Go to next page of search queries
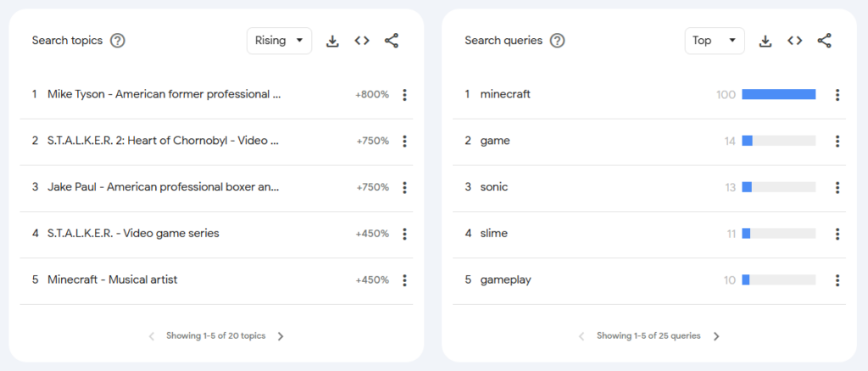 (x=716, y=336)
